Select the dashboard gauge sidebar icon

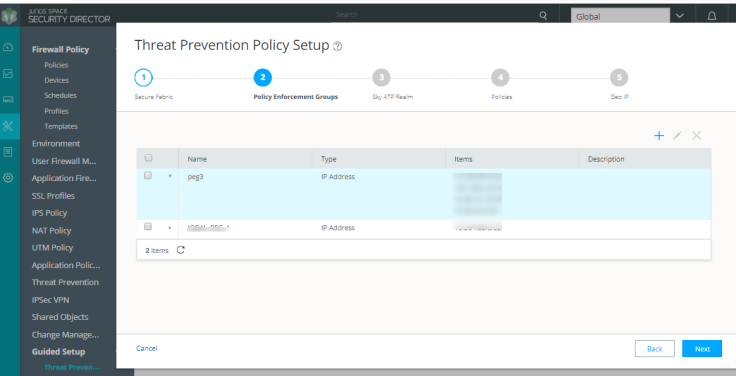click(8, 47)
